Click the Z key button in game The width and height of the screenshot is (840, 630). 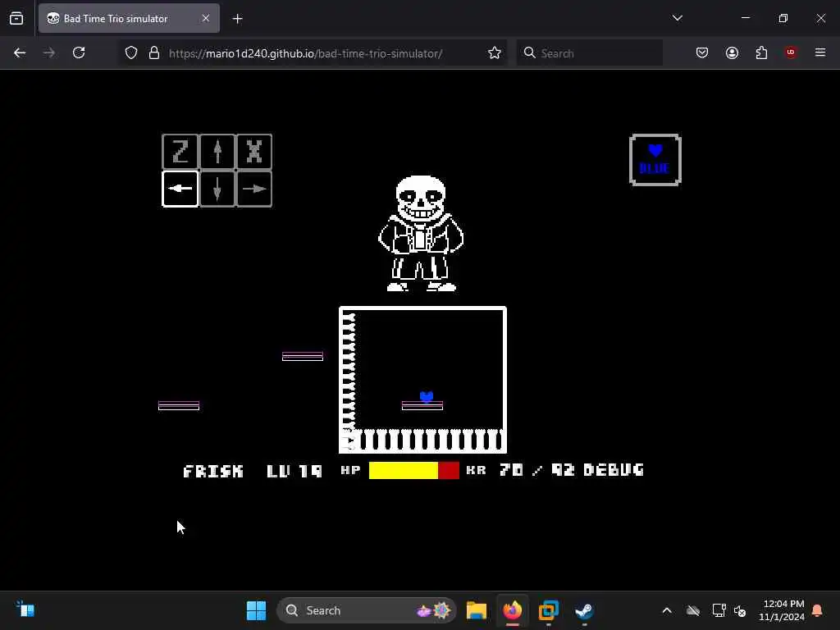point(180,152)
